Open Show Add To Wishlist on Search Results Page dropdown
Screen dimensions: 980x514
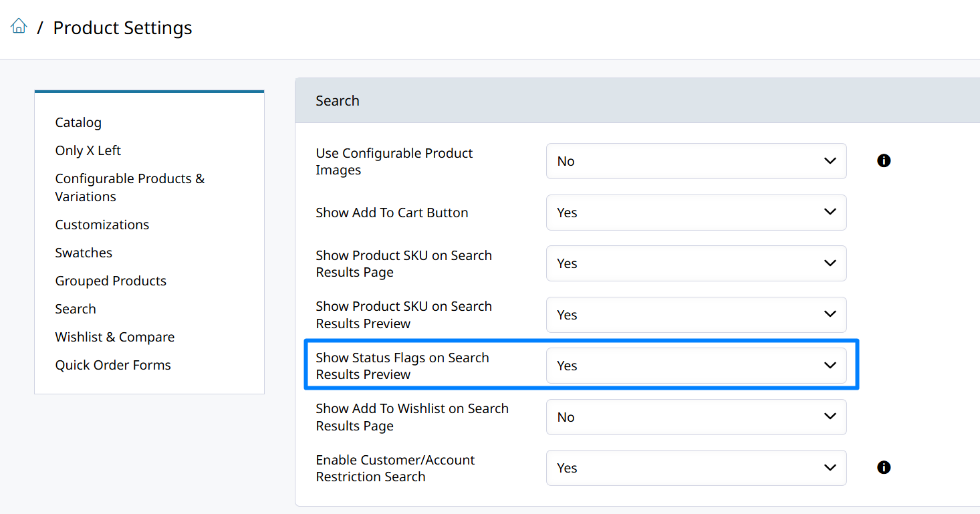pos(696,417)
